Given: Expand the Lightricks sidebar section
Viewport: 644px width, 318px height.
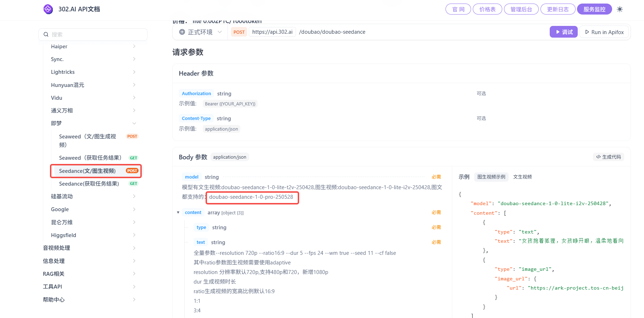Looking at the screenshot, I should (93, 72).
